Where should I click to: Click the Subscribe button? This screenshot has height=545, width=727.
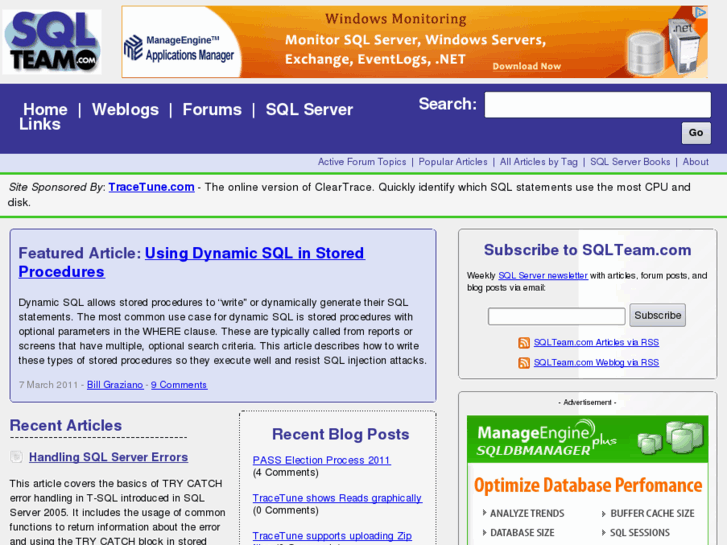[657, 315]
